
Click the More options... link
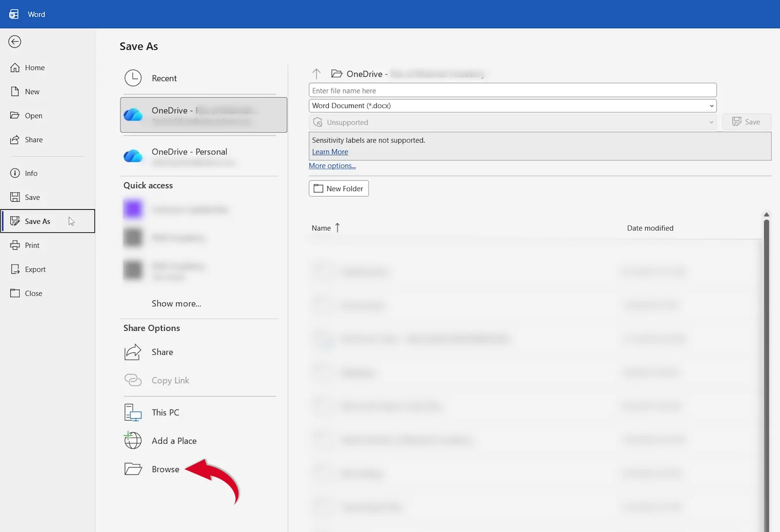pyautogui.click(x=332, y=166)
